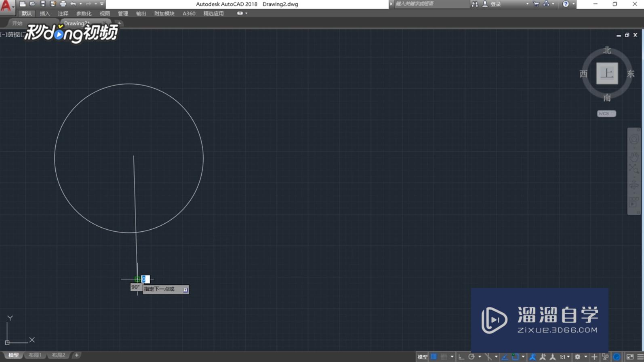644x362 pixels.
Task: Add a new layout tab
Action: click(76, 355)
